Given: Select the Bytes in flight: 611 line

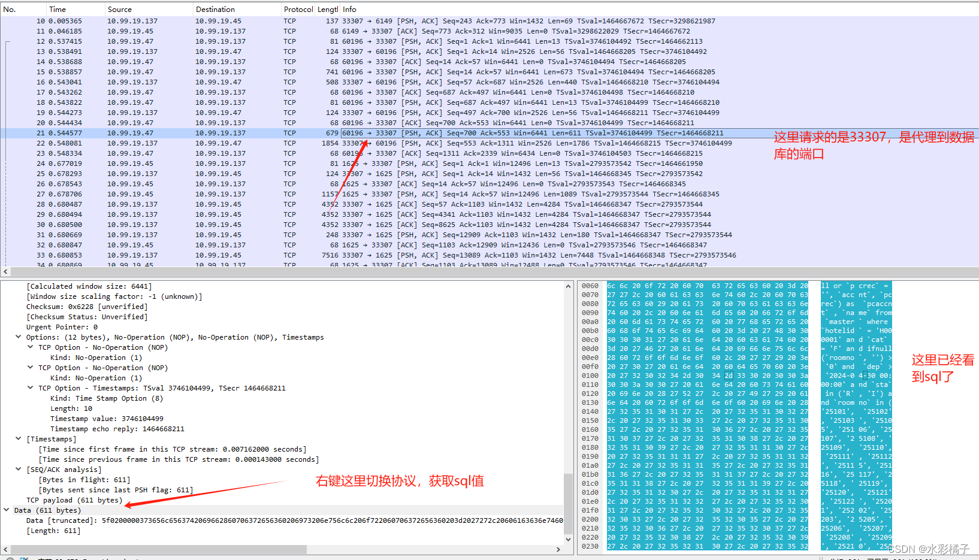Looking at the screenshot, I should click(x=84, y=480).
